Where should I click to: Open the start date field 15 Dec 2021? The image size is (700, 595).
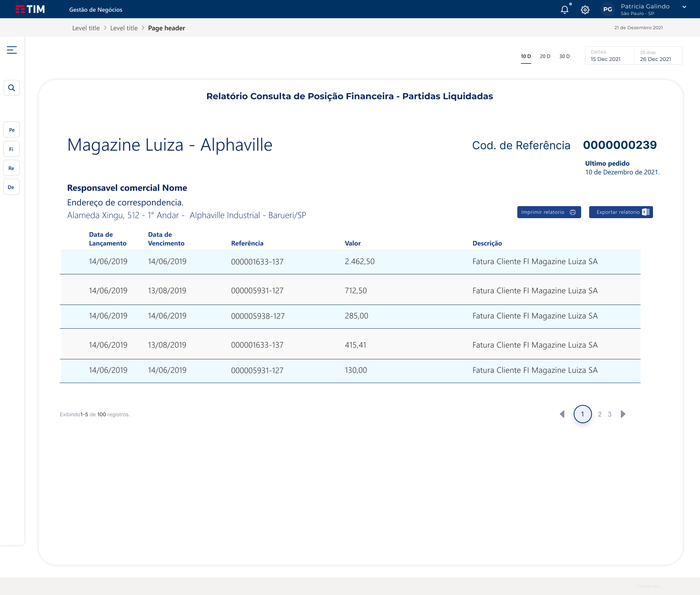(x=610, y=55)
